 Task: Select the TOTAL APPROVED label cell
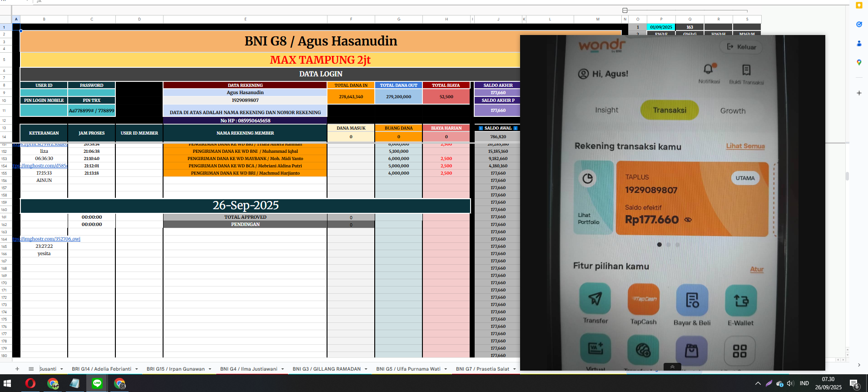click(245, 217)
